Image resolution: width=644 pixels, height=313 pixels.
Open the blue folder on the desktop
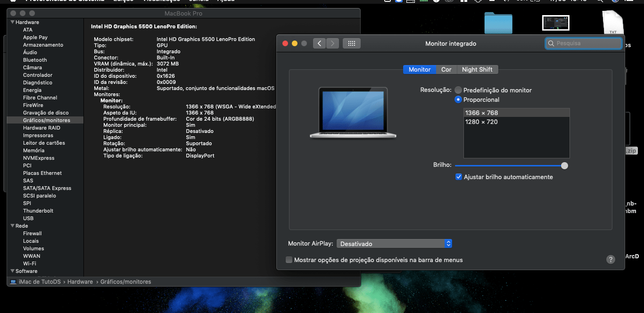tap(498, 23)
